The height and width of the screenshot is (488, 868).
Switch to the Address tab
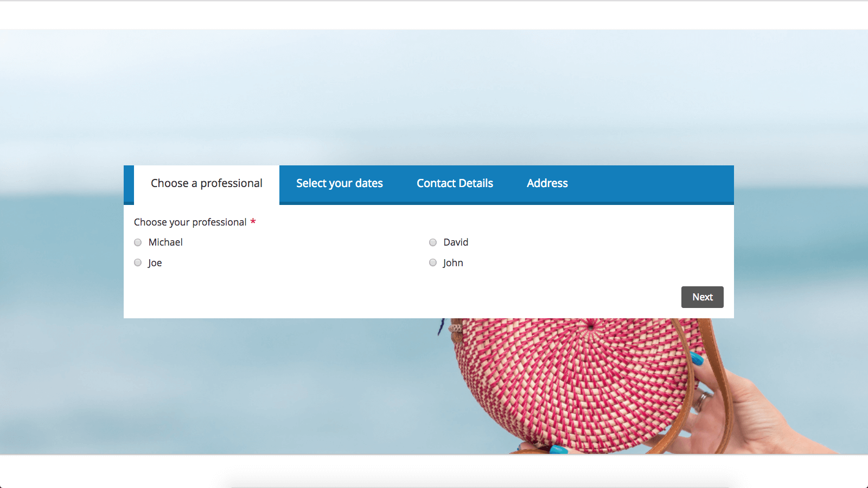click(547, 183)
